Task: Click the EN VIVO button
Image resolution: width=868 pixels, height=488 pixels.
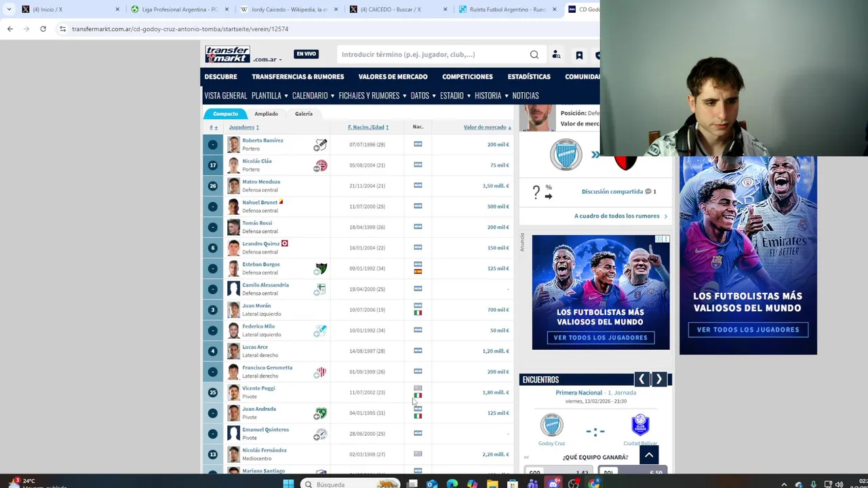Action: pyautogui.click(x=306, y=54)
